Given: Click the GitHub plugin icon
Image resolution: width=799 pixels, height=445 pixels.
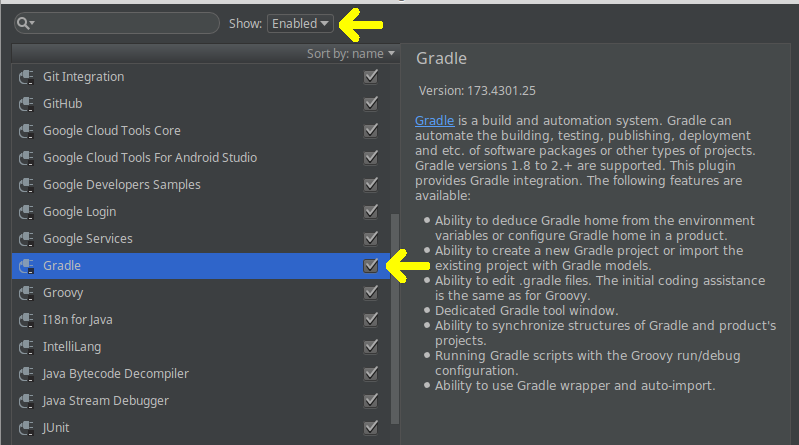Looking at the screenshot, I should [x=26, y=104].
